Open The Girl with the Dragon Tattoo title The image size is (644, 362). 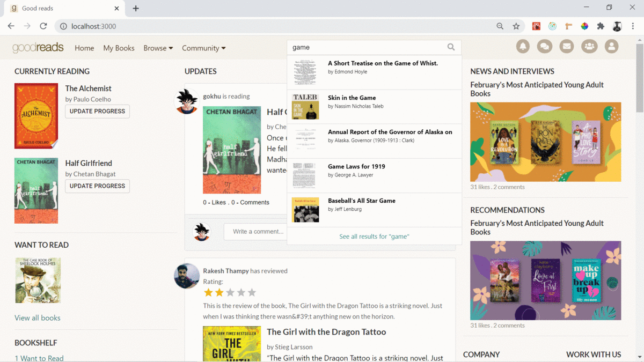[x=326, y=331]
